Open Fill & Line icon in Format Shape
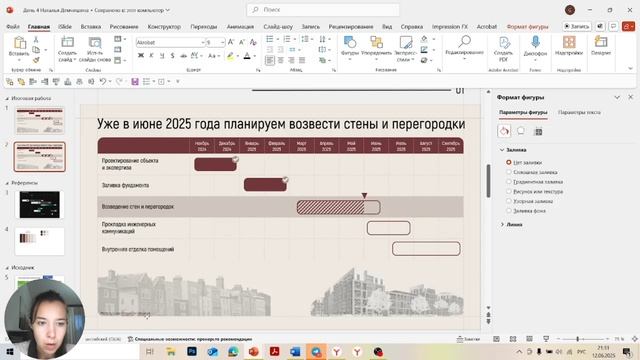 (504, 131)
